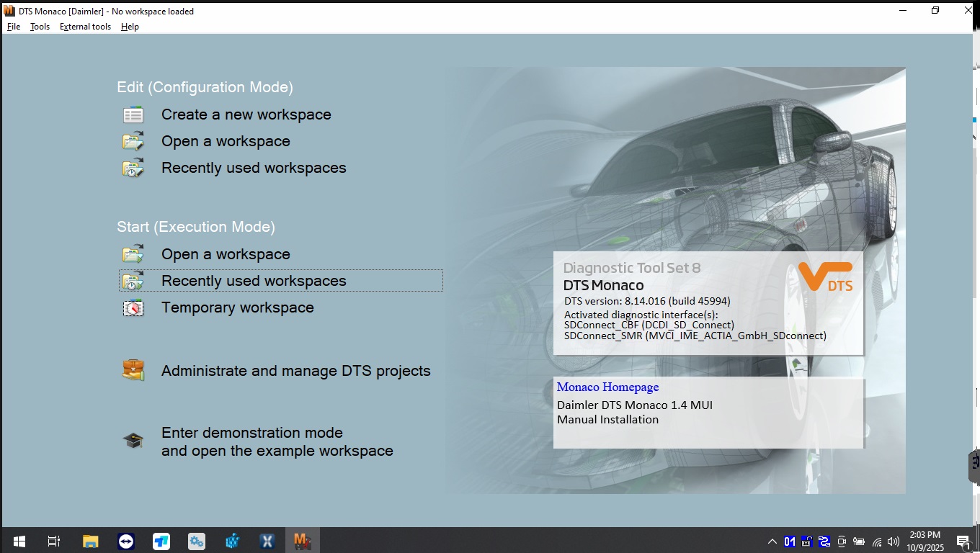
Task: Open TeamViewer from the taskbar
Action: [x=125, y=541]
